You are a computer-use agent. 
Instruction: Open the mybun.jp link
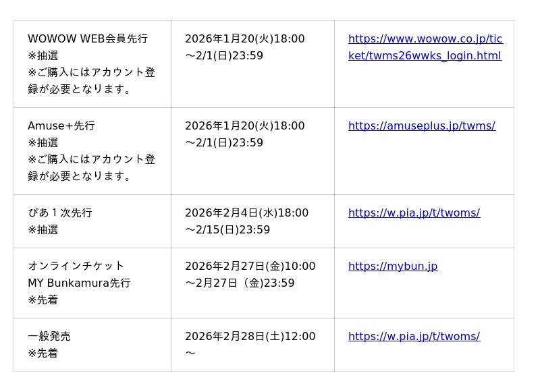click(393, 267)
